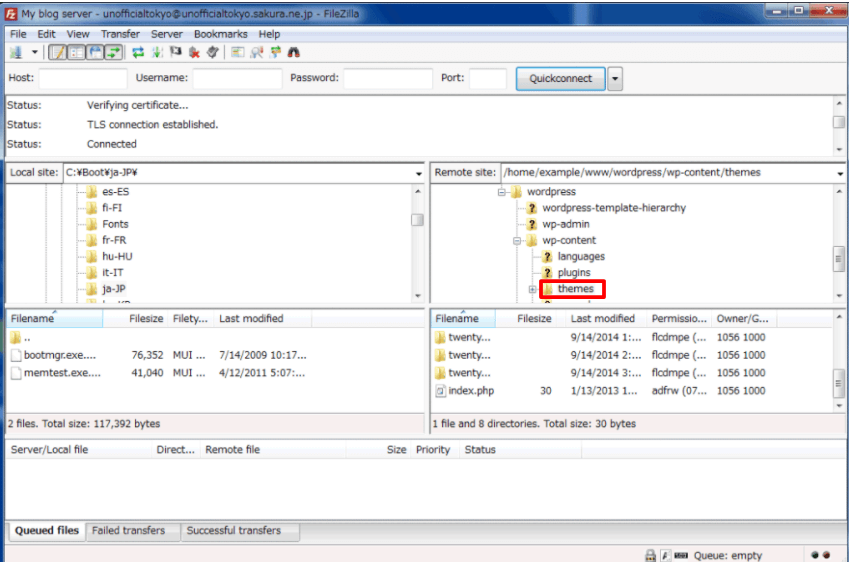Viewport: 849px width, 562px height.
Task: Open the Transfer menu
Action: tap(120, 34)
